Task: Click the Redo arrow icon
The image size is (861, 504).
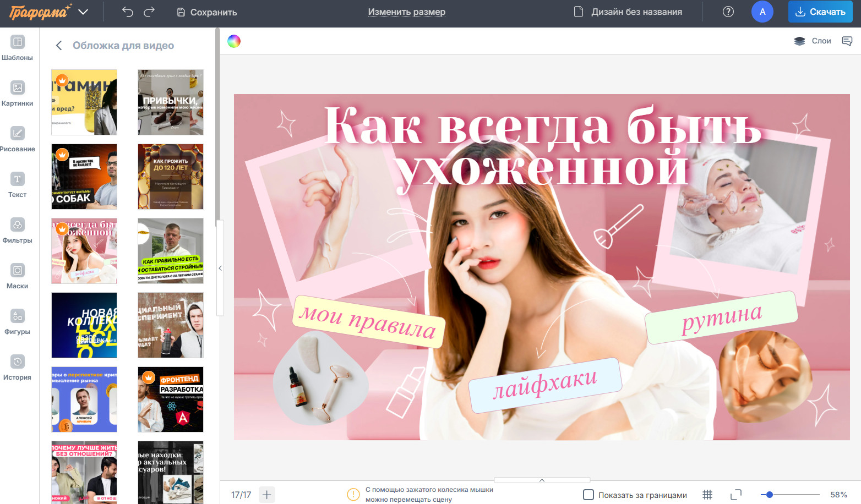Action: pos(149,12)
